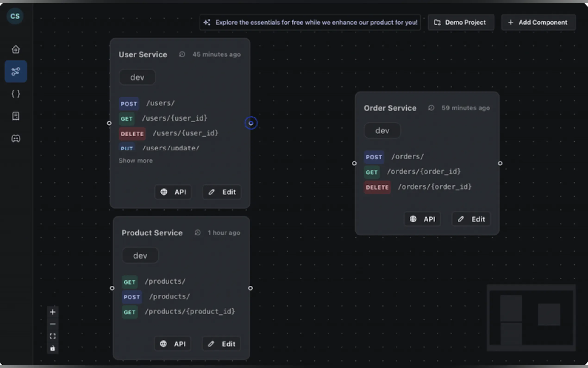Click the fit view icon
588x368 pixels.
point(53,336)
